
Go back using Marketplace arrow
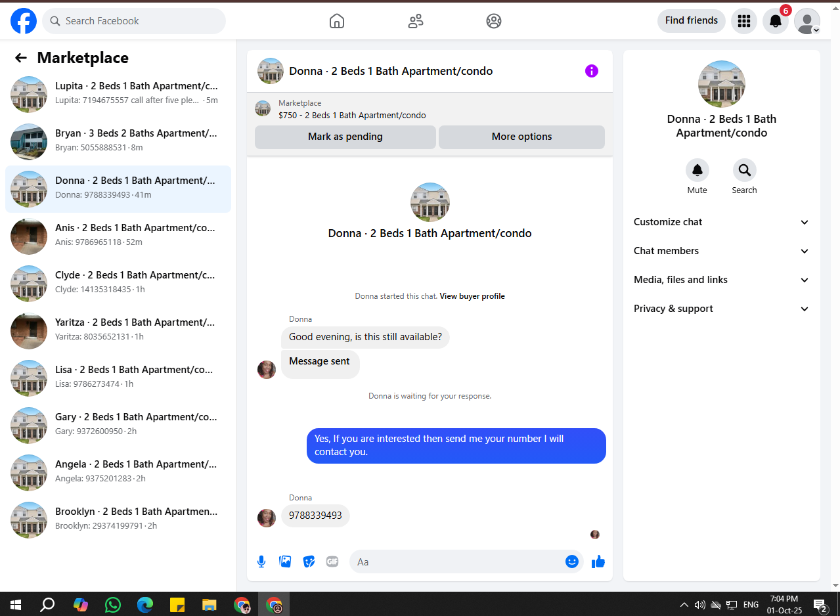[21, 58]
